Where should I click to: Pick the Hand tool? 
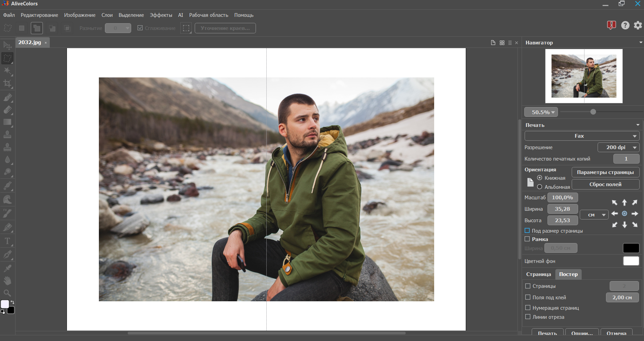click(x=7, y=281)
